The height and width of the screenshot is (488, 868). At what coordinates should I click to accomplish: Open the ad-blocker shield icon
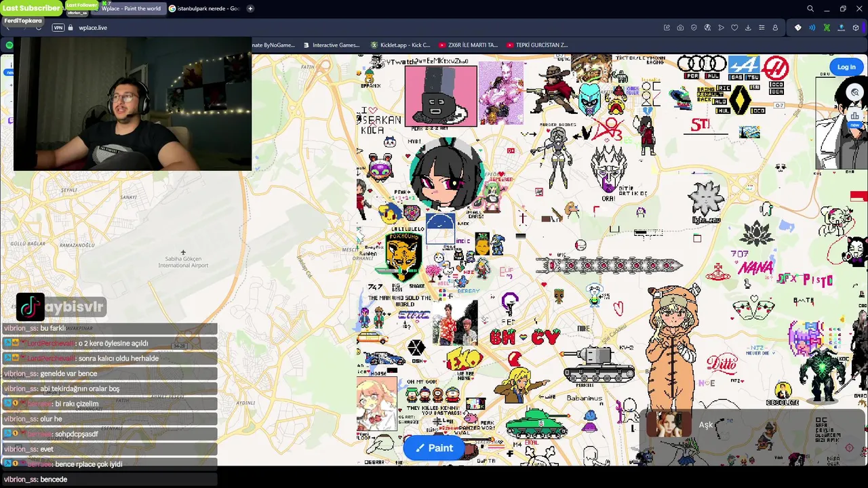point(694,28)
